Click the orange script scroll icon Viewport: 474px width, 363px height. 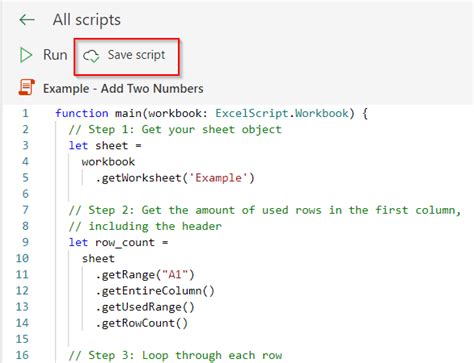(27, 87)
